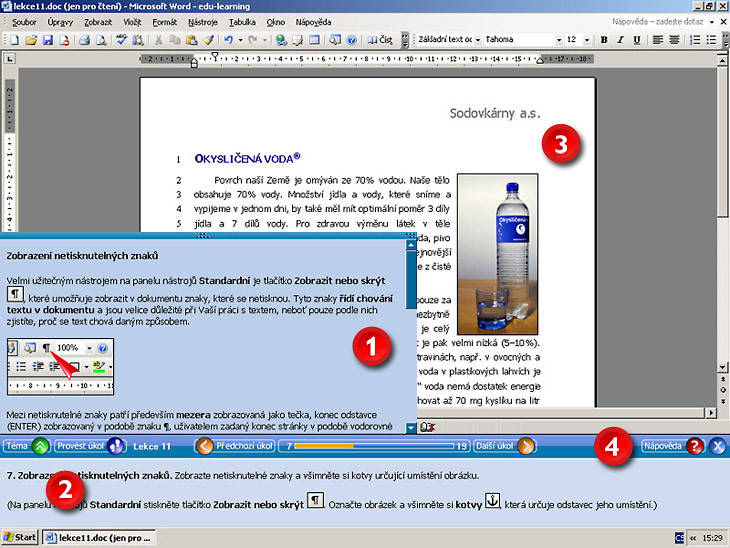Print the document
The image size is (730, 548).
point(84,40)
